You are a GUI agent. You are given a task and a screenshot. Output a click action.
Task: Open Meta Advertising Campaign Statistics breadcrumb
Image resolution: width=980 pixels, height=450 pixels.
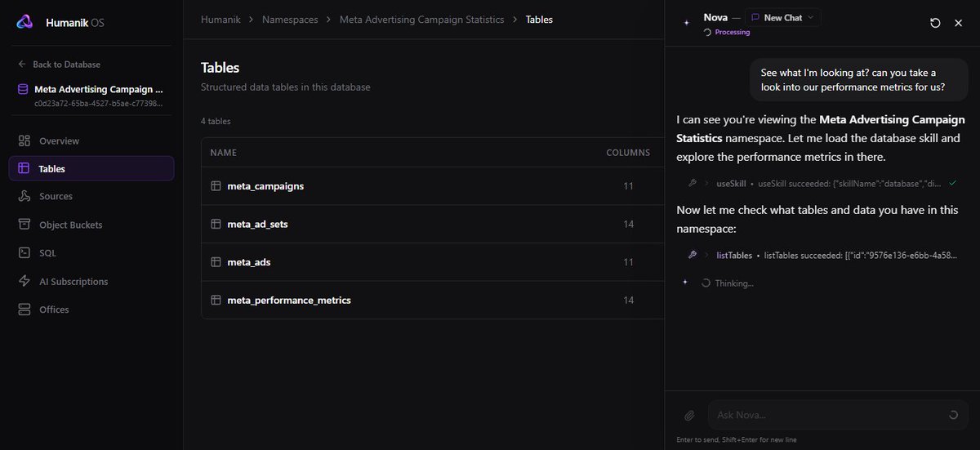421,19
